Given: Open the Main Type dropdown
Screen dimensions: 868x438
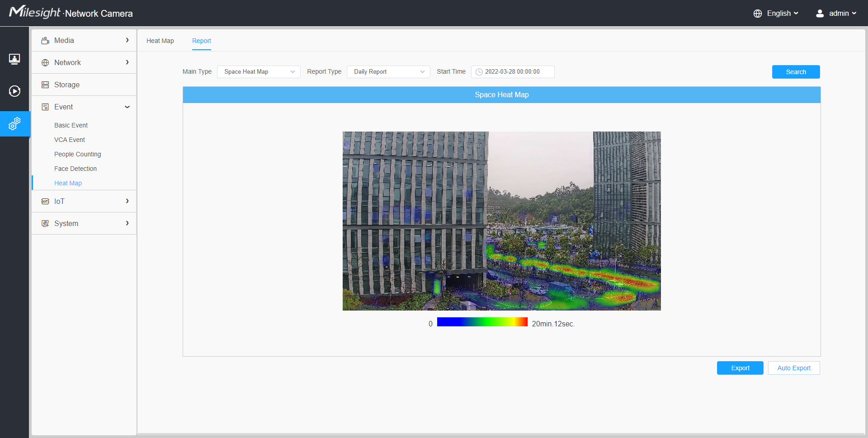Looking at the screenshot, I should [x=259, y=72].
